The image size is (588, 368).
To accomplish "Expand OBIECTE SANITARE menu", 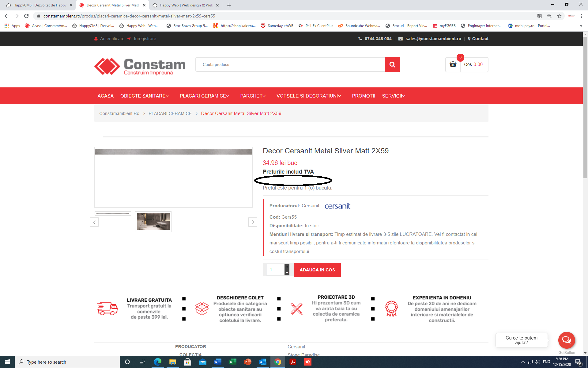I will pyautogui.click(x=144, y=96).
